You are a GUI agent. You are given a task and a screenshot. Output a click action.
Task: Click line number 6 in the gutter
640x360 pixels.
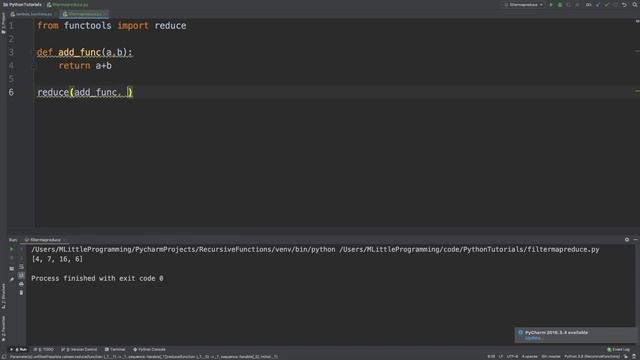11,92
